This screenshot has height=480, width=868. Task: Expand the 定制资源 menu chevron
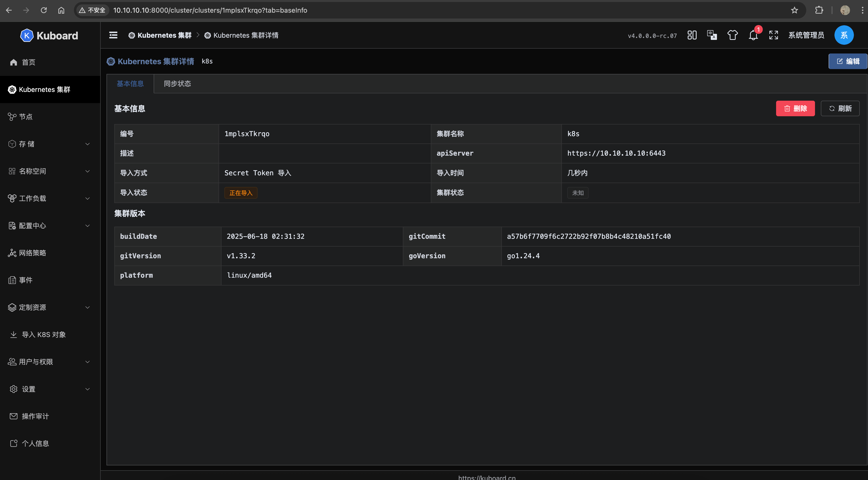pos(88,307)
